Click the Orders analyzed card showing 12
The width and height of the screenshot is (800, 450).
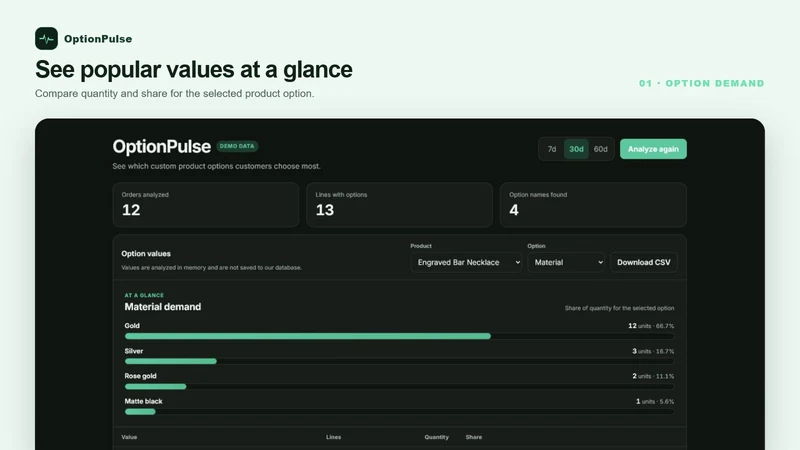click(206, 205)
